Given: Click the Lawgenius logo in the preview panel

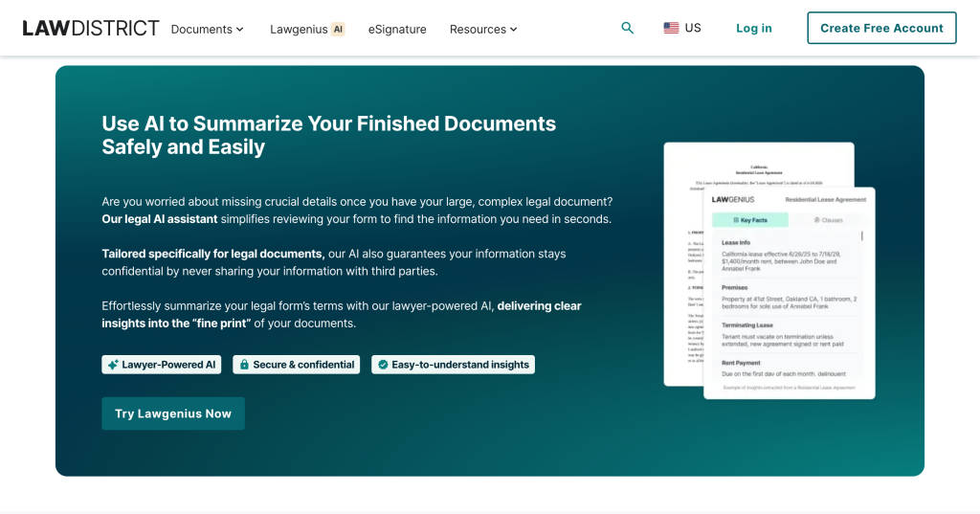Looking at the screenshot, I should (x=733, y=200).
